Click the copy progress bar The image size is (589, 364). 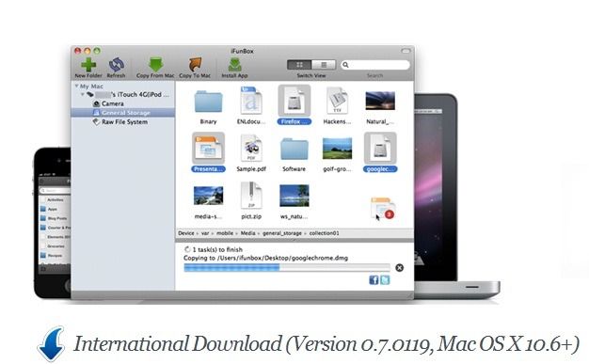click(287, 268)
